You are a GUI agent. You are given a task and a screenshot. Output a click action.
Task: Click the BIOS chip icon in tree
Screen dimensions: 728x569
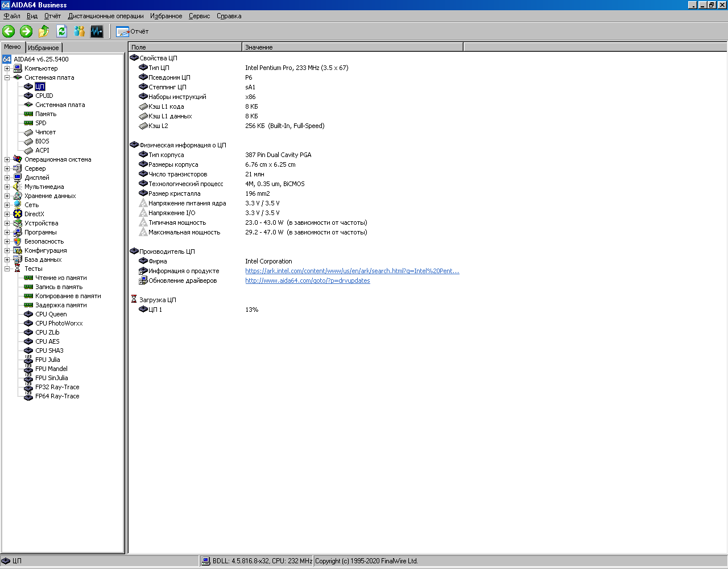28,141
